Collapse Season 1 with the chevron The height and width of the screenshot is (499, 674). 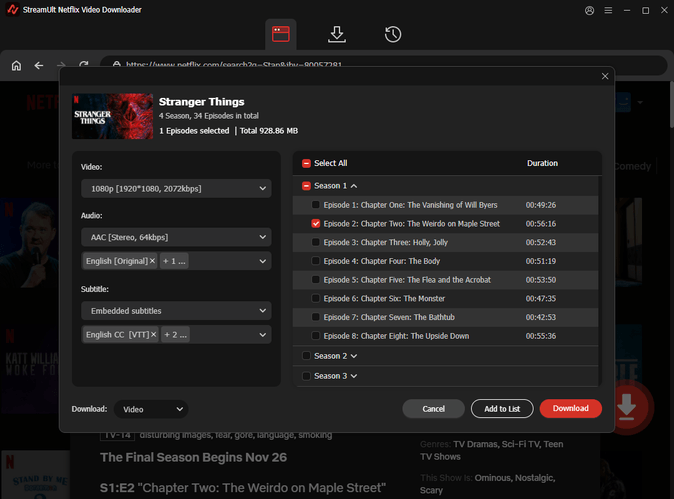click(354, 186)
